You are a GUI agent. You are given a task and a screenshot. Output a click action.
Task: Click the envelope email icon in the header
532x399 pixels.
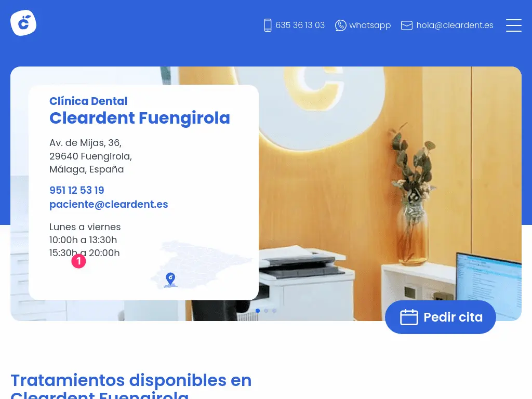pos(407,25)
